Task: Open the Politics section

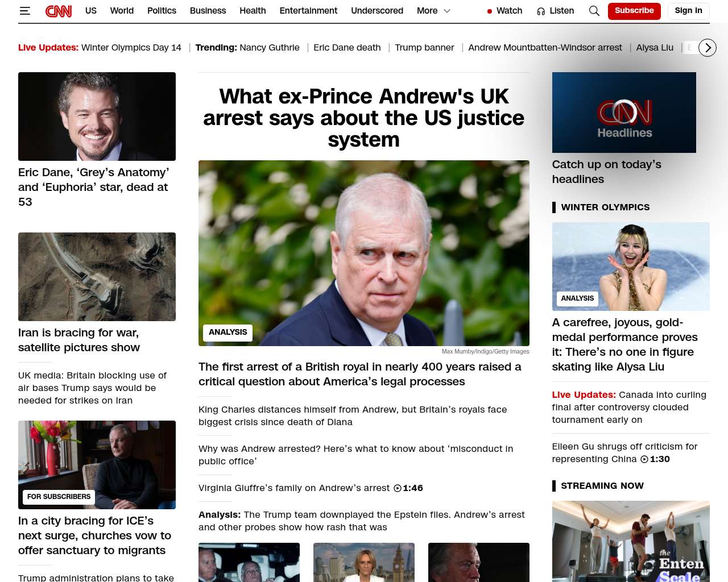Action: [x=162, y=11]
